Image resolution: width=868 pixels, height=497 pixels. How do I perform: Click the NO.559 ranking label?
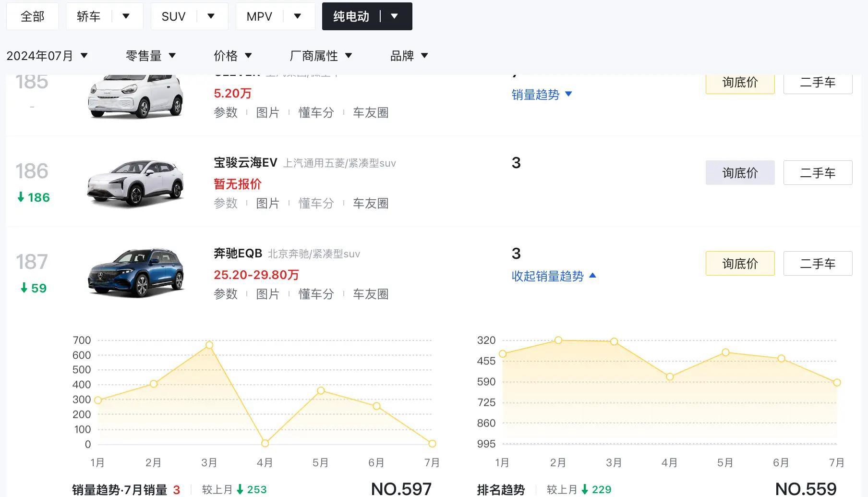[806, 489]
